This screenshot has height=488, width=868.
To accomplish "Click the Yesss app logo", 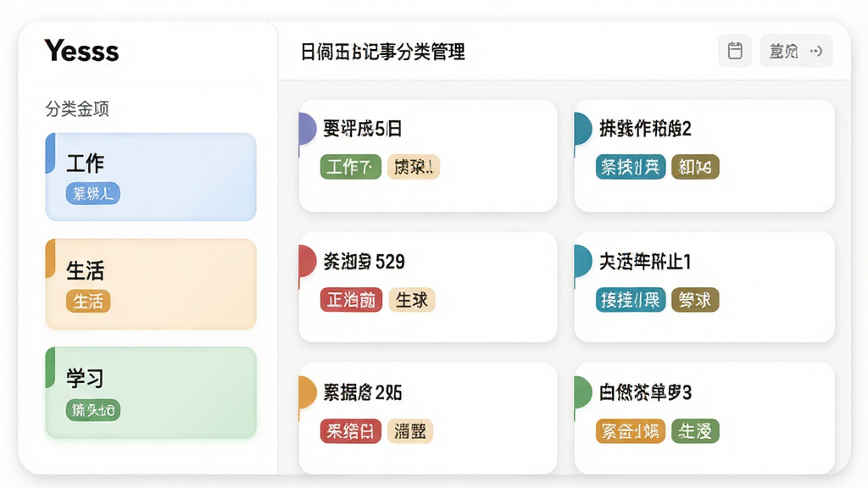I will click(81, 51).
